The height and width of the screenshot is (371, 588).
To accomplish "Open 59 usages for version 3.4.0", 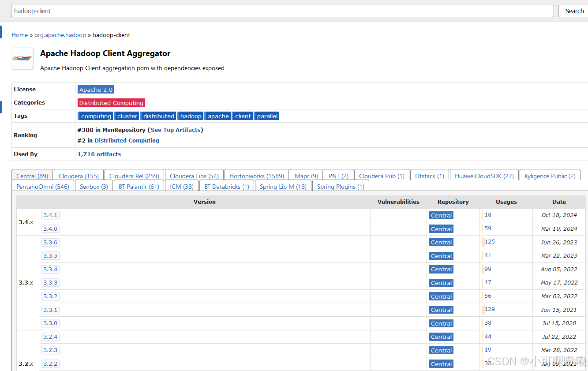I will coord(488,229).
